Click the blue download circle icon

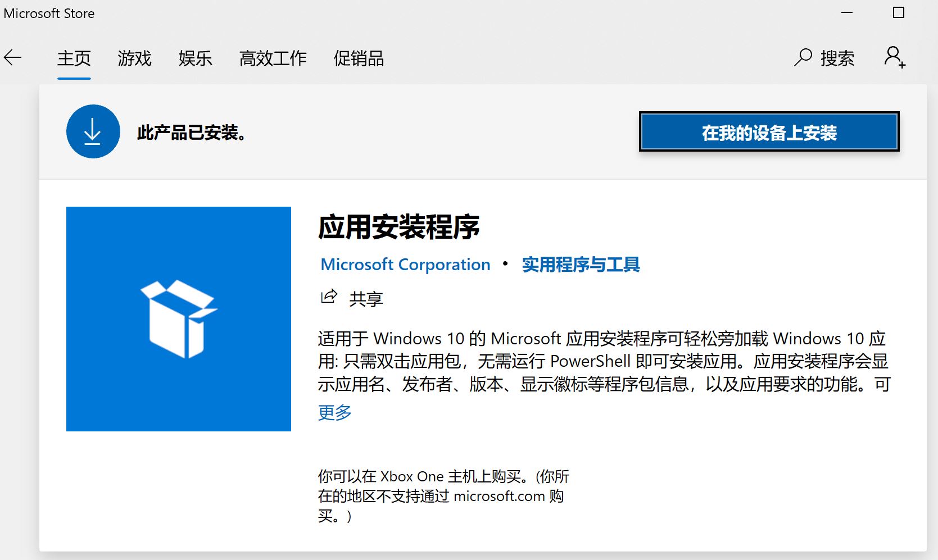[x=93, y=131]
